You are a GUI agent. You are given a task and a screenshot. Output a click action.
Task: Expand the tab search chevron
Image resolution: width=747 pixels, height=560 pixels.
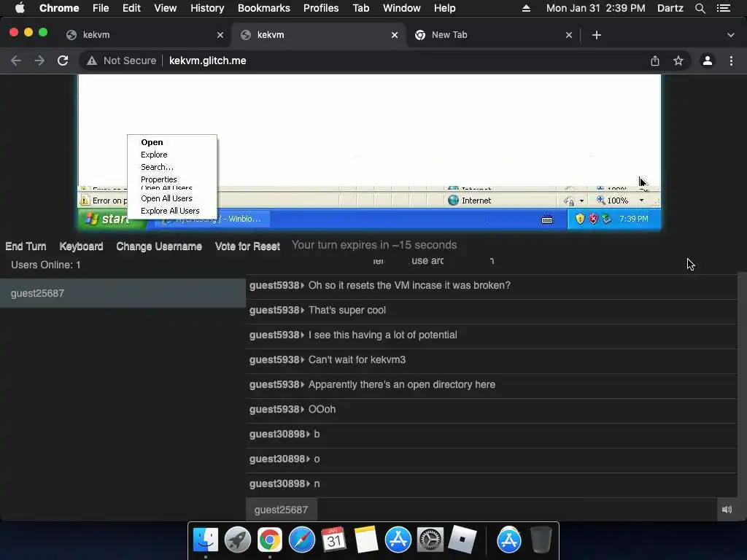coord(731,35)
